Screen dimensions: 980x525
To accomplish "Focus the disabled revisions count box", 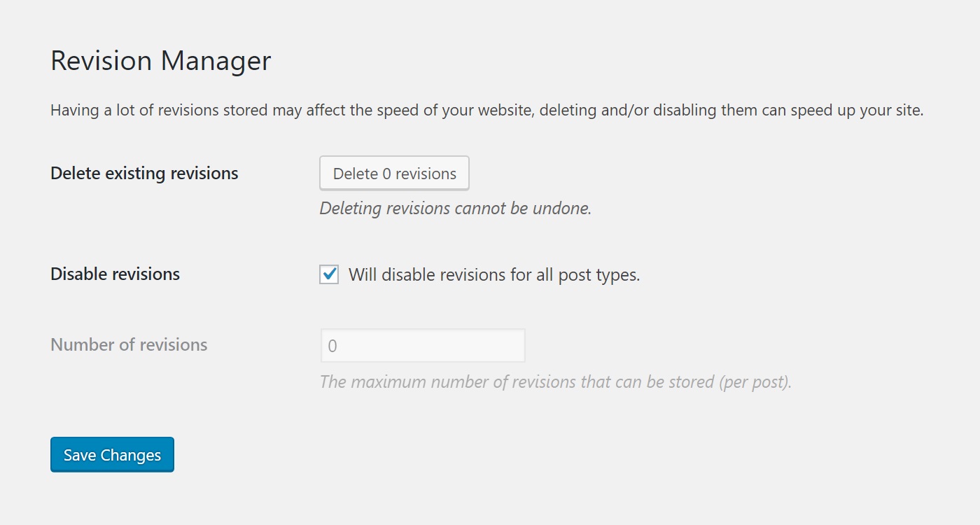I will pyautogui.click(x=423, y=346).
